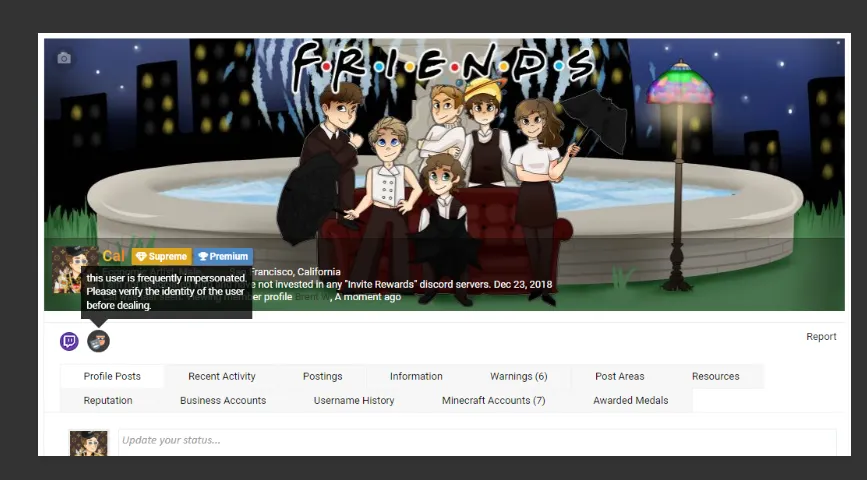
Task: View the Business Accounts tab
Action: 223,400
